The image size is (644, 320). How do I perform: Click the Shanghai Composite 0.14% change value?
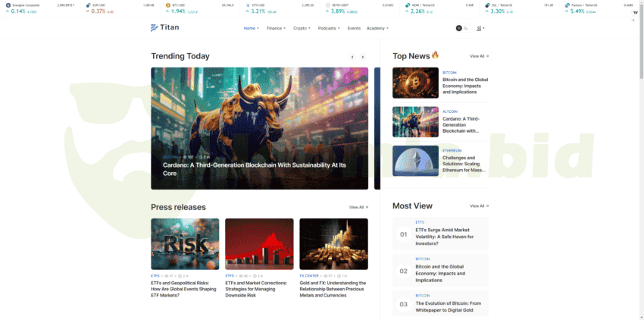coord(18,11)
